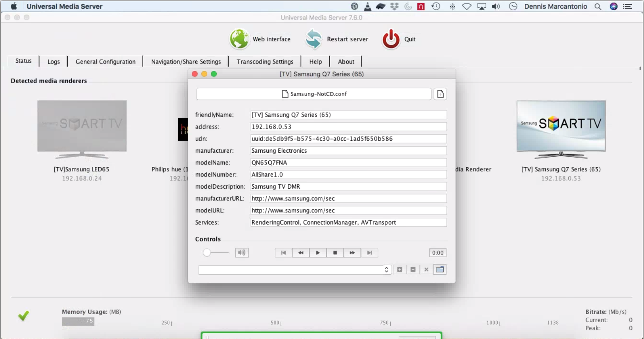Toggle mute with the speaker icon
Image resolution: width=644 pixels, height=339 pixels.
[242, 253]
